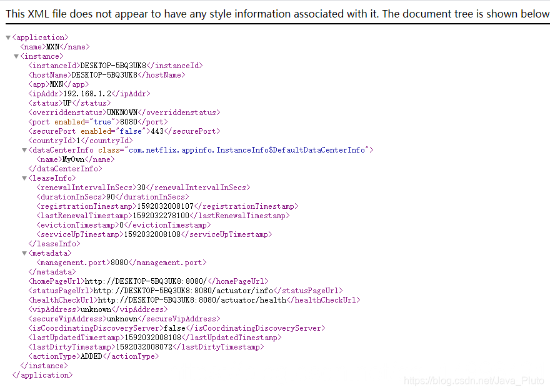Click the statusPageUrl actuator/info URL
The height and width of the screenshot is (392, 550).
point(183,291)
